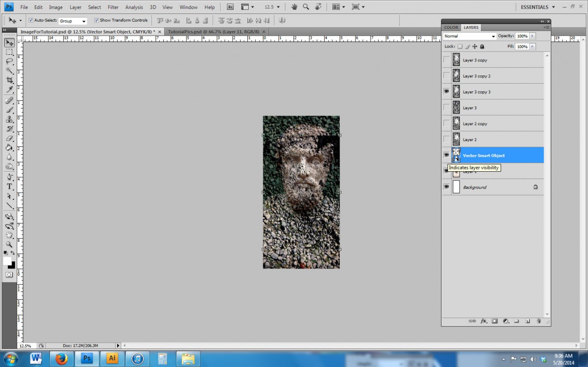Select the Horizontal Type tool
Screen dimensions: 588x367
point(10,186)
